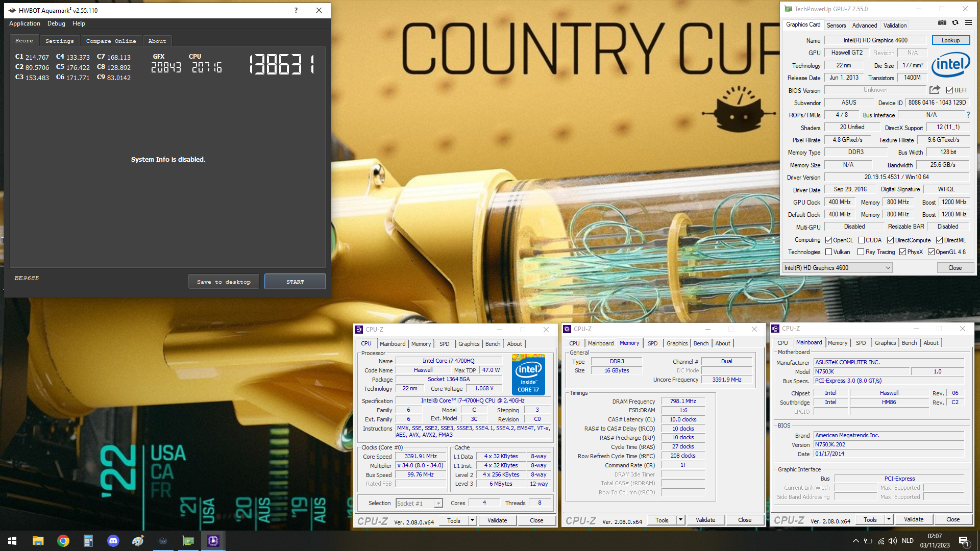The height and width of the screenshot is (551, 980).
Task: Toggle the DirectML checkbox
Action: click(939, 240)
